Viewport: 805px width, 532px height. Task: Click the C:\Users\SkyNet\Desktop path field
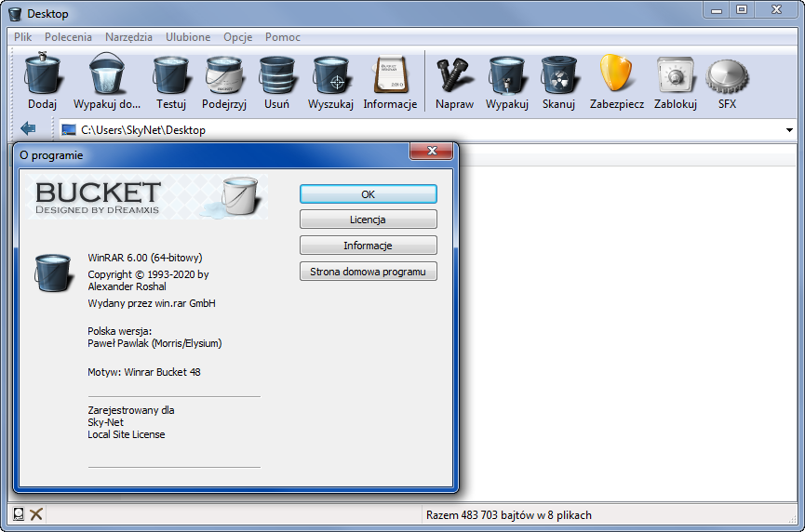coord(428,130)
